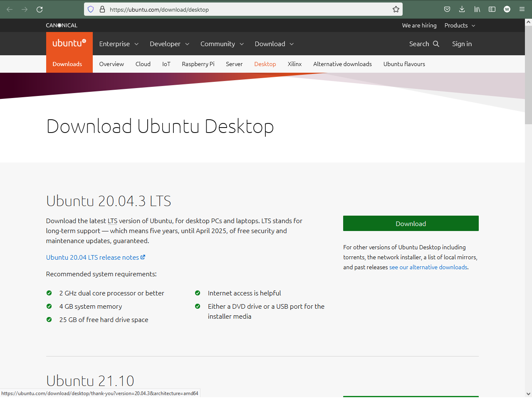The width and height of the screenshot is (532, 408).
Task: Click '2 GHz dual core processor or better'
Action: tap(111, 293)
